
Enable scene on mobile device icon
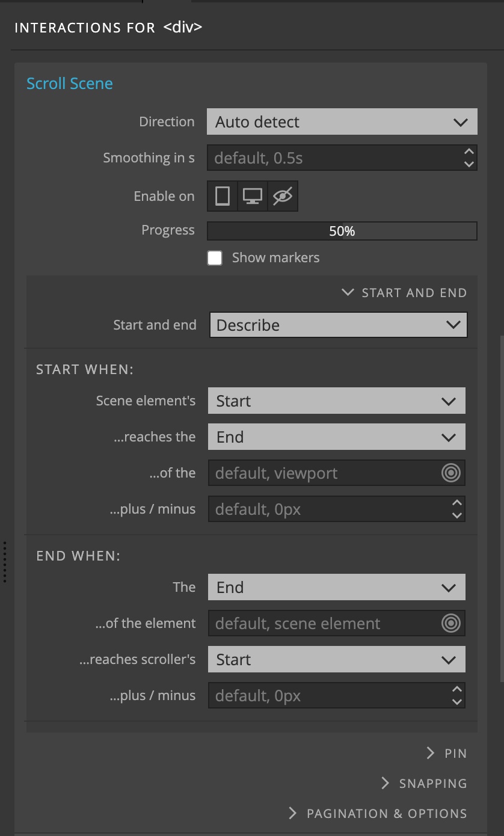(x=223, y=196)
